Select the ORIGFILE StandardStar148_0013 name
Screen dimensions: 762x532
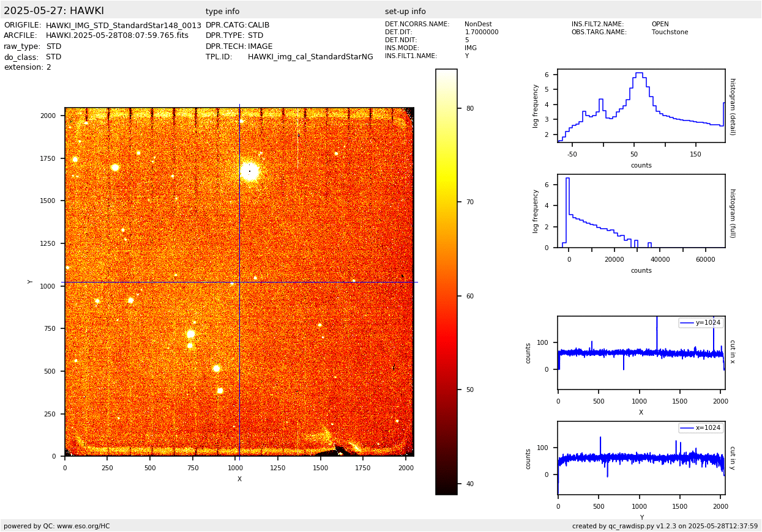tap(123, 25)
